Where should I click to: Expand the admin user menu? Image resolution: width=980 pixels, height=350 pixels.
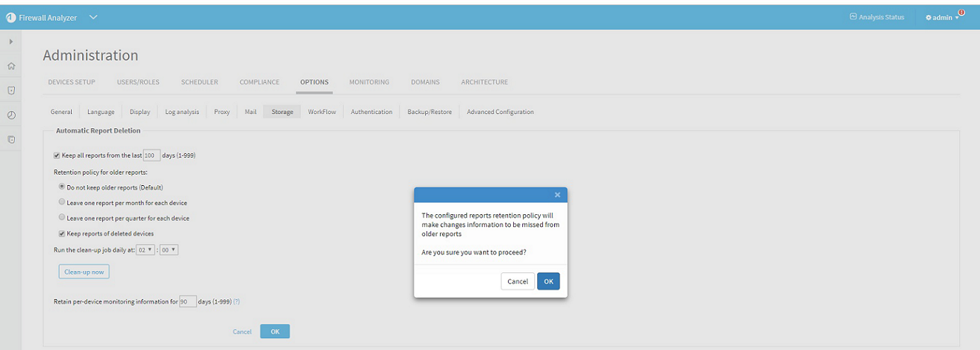point(942,17)
